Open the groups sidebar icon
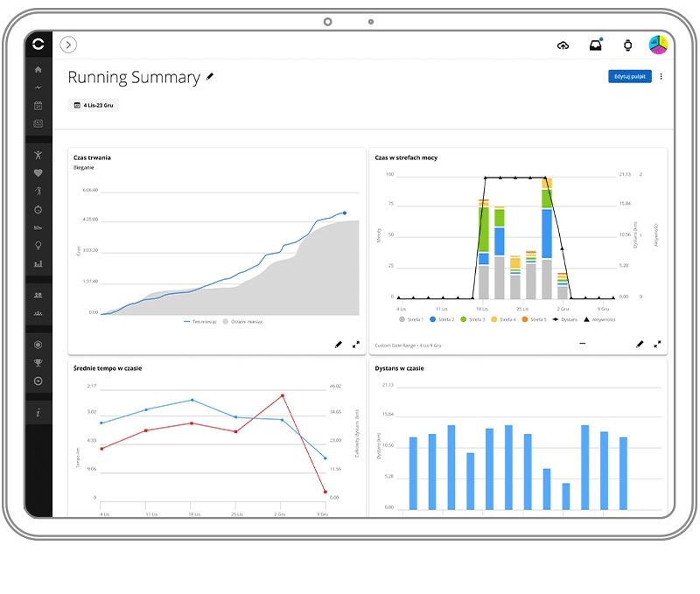700x594 pixels. pos(38,313)
